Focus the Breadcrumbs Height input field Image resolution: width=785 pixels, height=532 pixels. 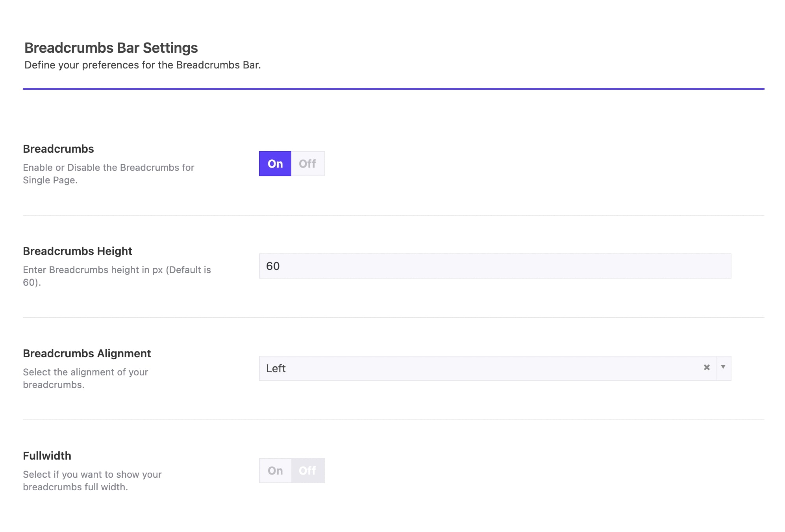tap(494, 266)
